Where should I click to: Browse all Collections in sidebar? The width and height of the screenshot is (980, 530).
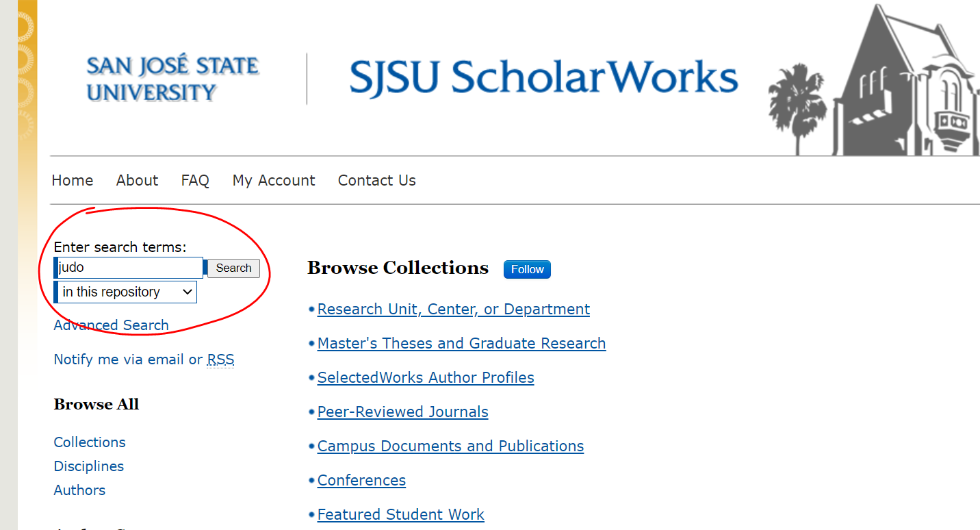coord(90,442)
